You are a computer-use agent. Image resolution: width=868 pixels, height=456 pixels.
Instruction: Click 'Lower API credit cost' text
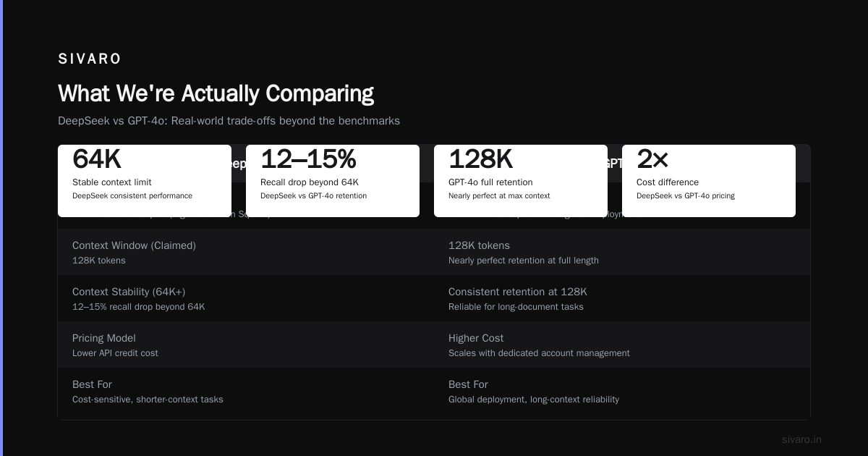coord(115,353)
